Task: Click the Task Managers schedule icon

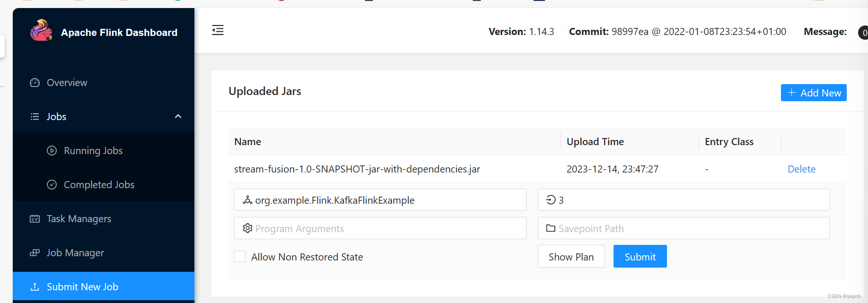Action: tap(35, 219)
